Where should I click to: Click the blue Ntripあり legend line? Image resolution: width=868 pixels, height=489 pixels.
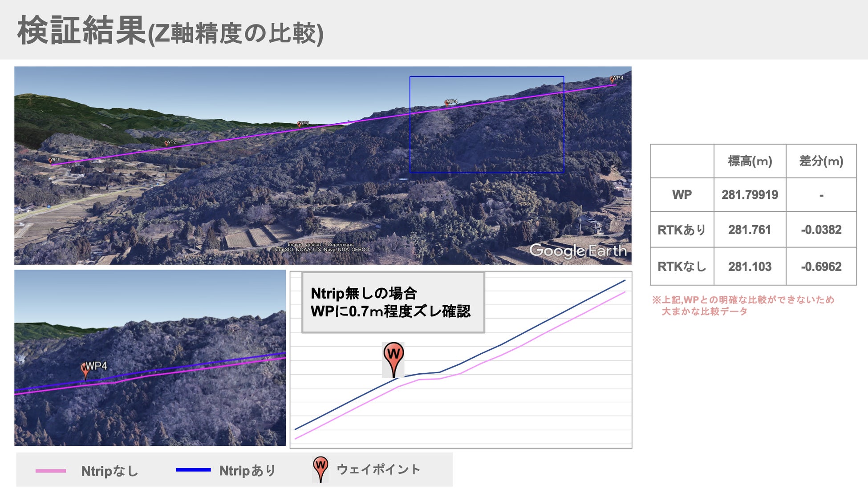click(193, 469)
